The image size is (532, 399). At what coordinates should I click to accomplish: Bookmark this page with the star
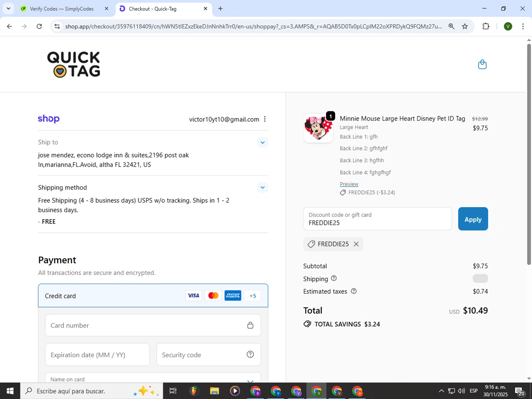pos(465,26)
